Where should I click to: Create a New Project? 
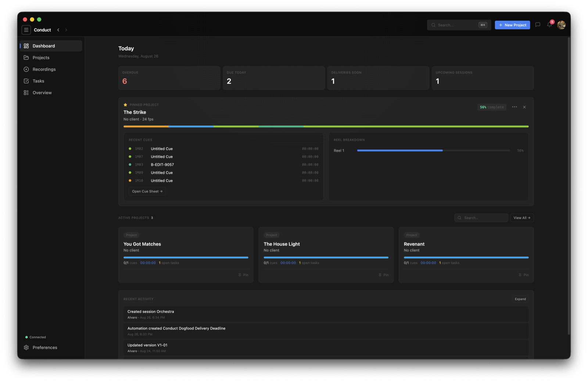pyautogui.click(x=512, y=25)
